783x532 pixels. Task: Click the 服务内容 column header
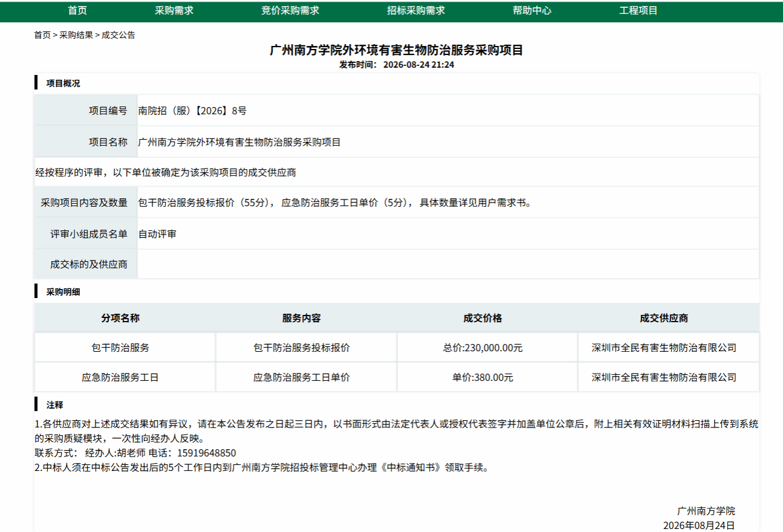click(301, 318)
